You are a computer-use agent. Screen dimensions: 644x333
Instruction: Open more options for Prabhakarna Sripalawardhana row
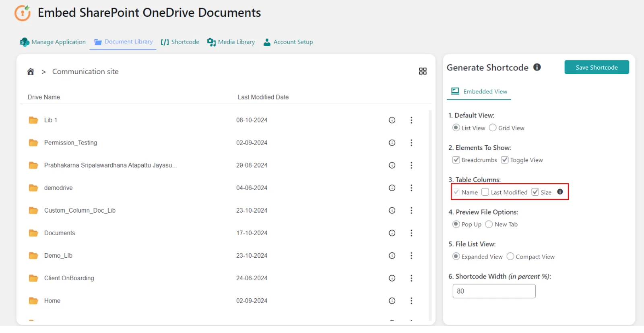(x=411, y=165)
